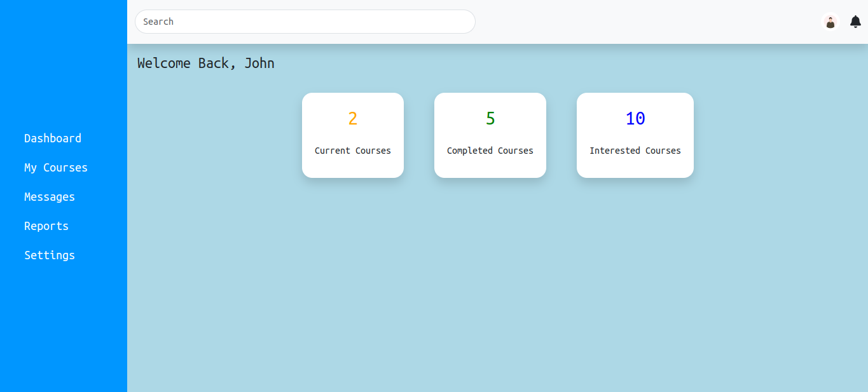Click the green 5 count
Screen dimensions: 868x392
pos(490,118)
